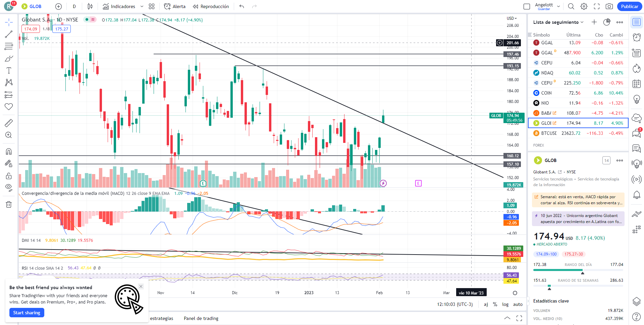Open advanced view pie-chart icon in watchlist
The image size is (644, 325).
607,22
